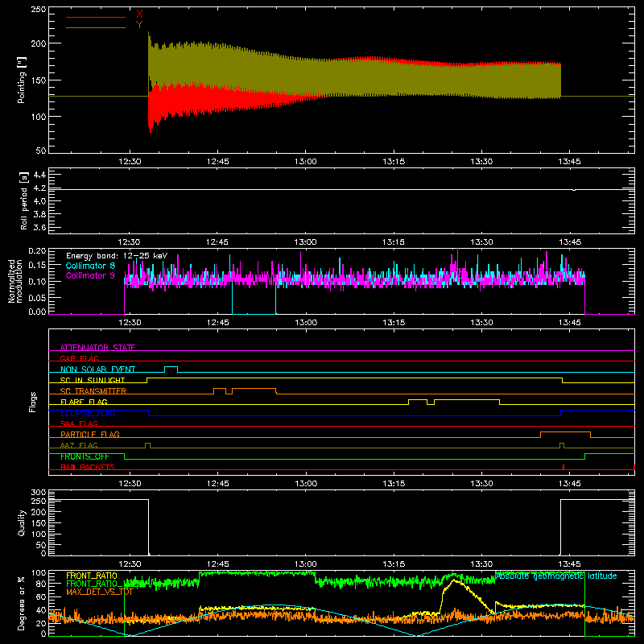Click 13:00 tick label under Pointing plot

[306, 162]
